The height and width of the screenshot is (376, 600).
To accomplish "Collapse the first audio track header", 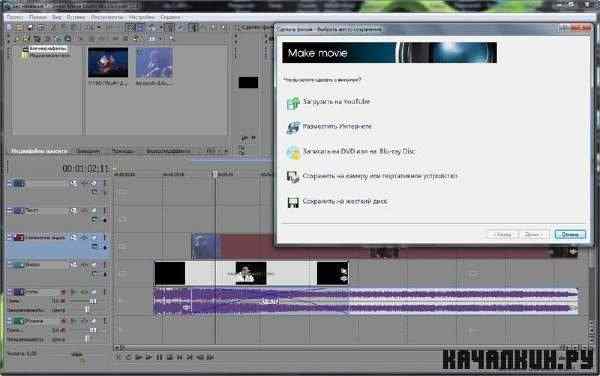I will (10, 292).
